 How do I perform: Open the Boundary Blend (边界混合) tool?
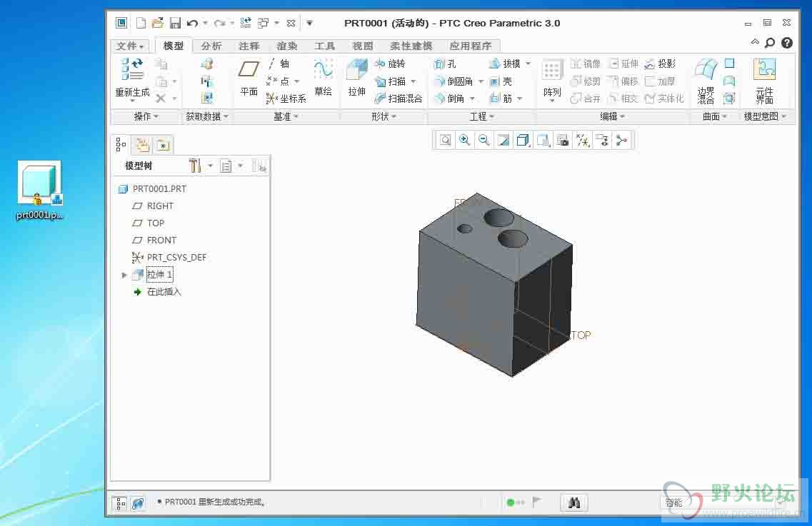pyautogui.click(x=706, y=81)
